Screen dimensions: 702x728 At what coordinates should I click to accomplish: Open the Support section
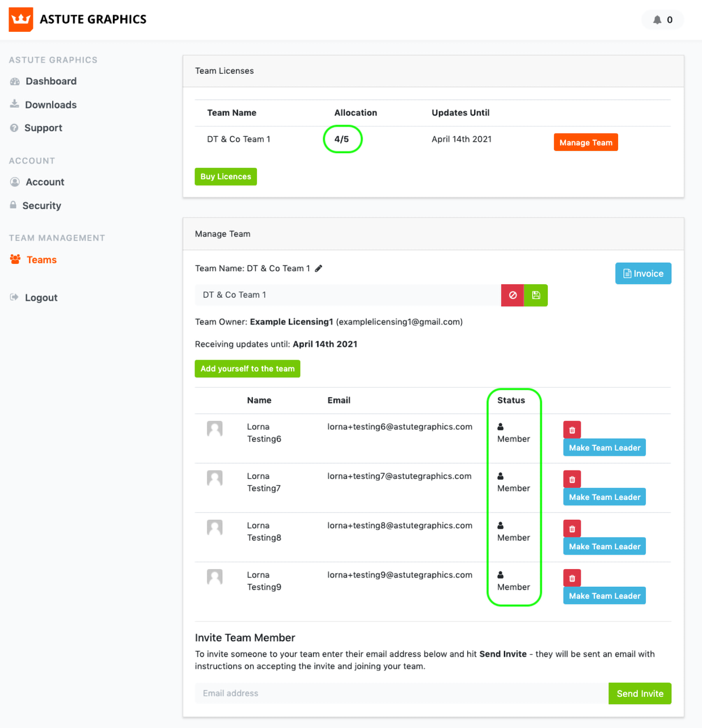coord(43,128)
